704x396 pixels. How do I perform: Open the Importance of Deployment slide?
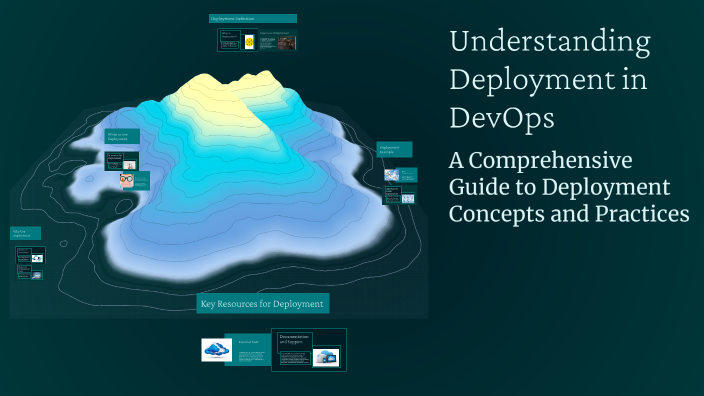pyautogui.click(x=278, y=40)
